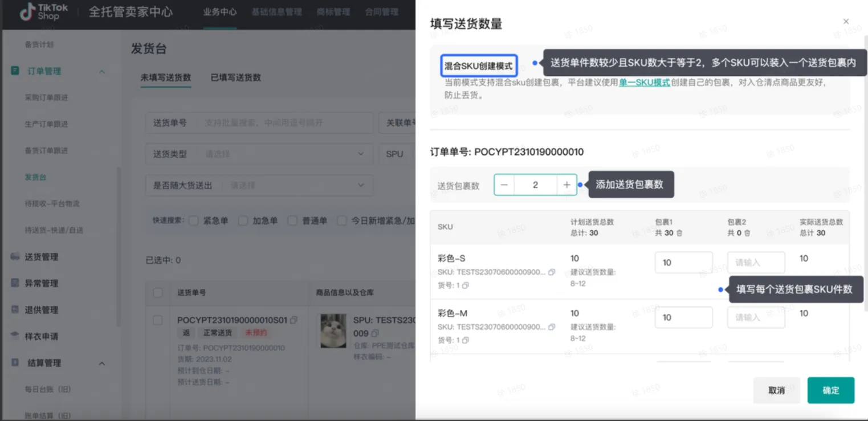Image resolution: width=868 pixels, height=421 pixels.
Task: Open the 商标管理 top menu
Action: click(333, 12)
